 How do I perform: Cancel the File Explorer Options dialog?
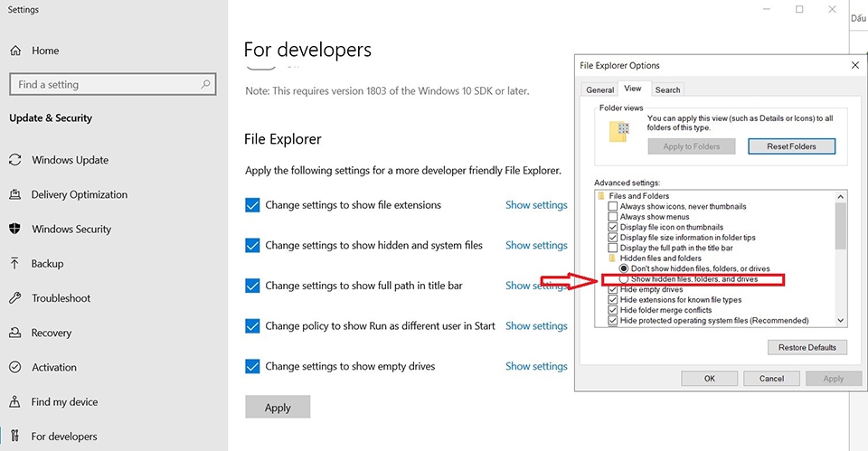point(771,379)
